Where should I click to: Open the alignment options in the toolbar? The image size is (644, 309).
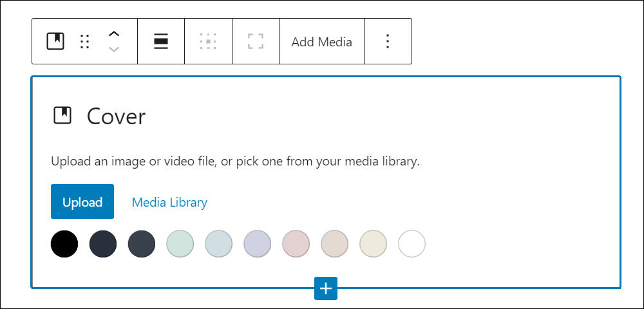tap(161, 41)
